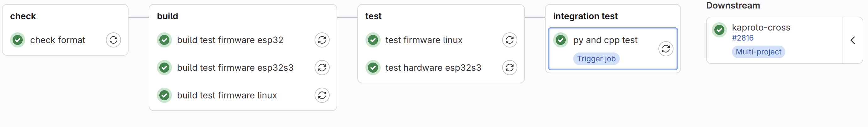
Task: Retry build test firmware esp32 job
Action: click(x=322, y=40)
